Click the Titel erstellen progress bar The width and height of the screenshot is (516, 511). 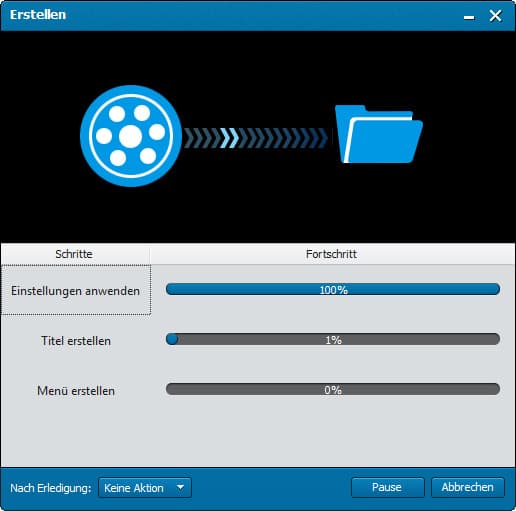(333, 339)
